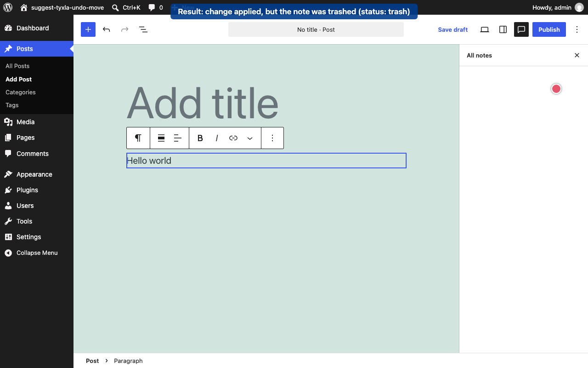Click the paragraph block type icon

[x=138, y=138]
